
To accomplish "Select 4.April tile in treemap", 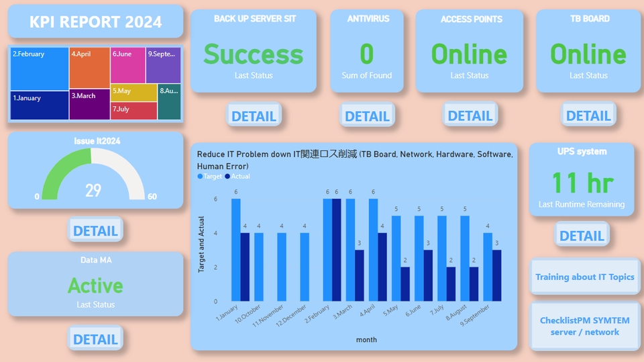I will pyautogui.click(x=89, y=68).
